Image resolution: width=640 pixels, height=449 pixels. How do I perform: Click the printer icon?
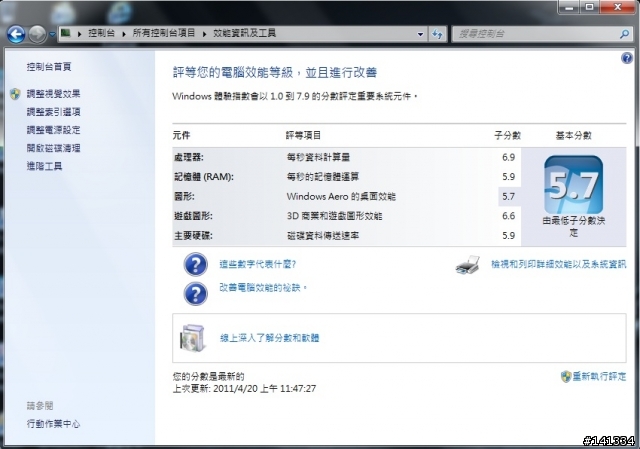(468, 265)
